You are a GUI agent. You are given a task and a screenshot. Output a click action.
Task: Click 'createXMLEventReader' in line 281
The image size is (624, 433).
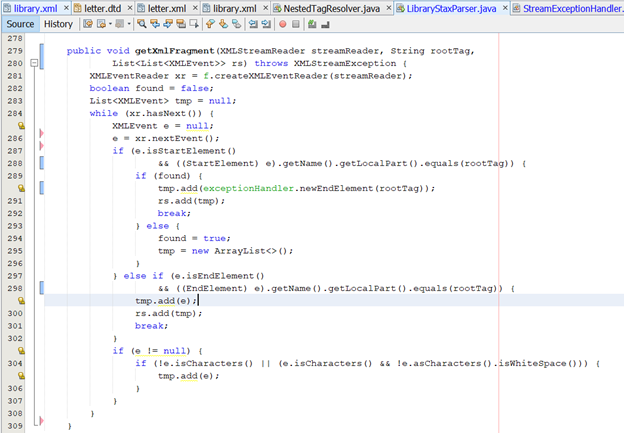271,76
